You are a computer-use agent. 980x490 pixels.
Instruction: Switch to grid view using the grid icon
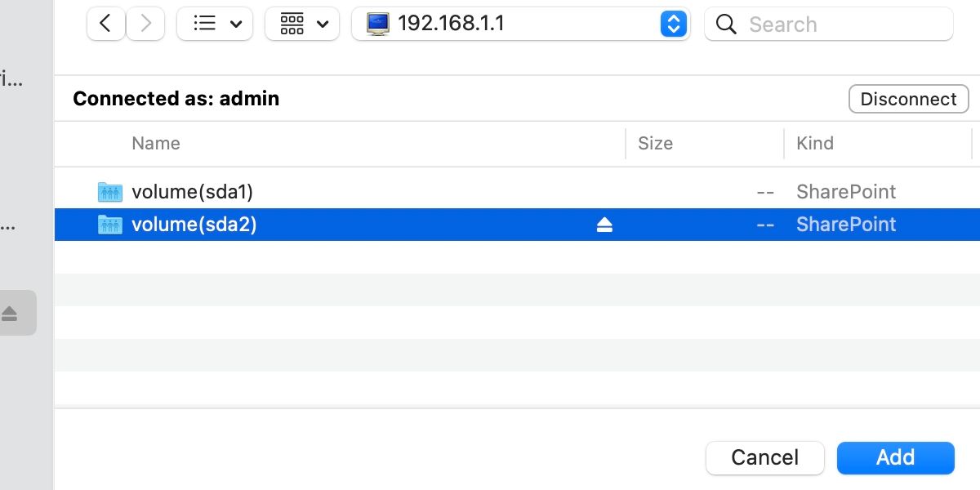[x=292, y=23]
